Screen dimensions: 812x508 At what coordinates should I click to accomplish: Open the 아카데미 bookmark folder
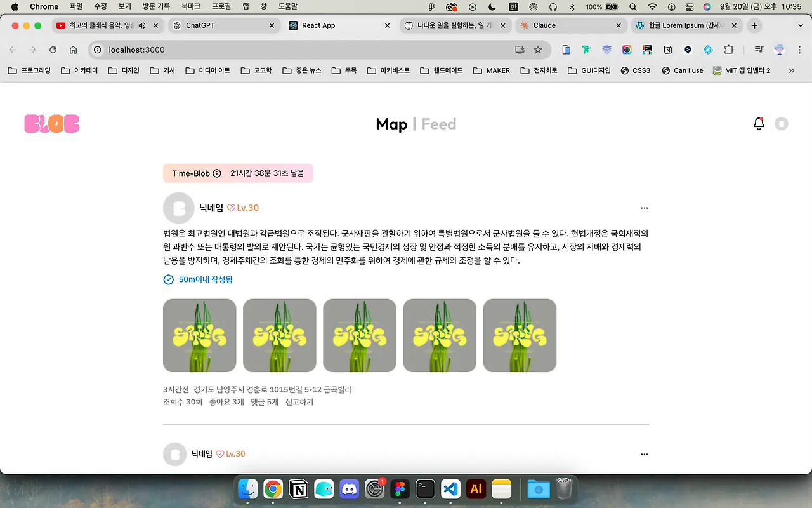(79, 70)
